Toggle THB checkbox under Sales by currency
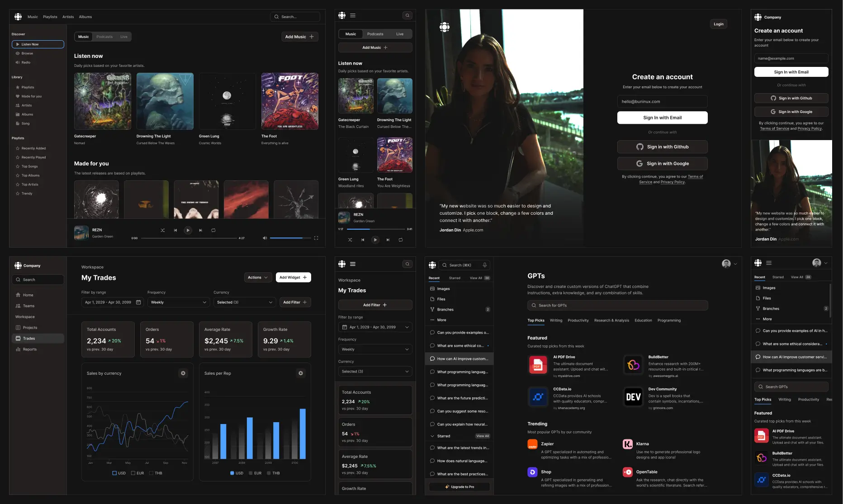 tap(151, 473)
